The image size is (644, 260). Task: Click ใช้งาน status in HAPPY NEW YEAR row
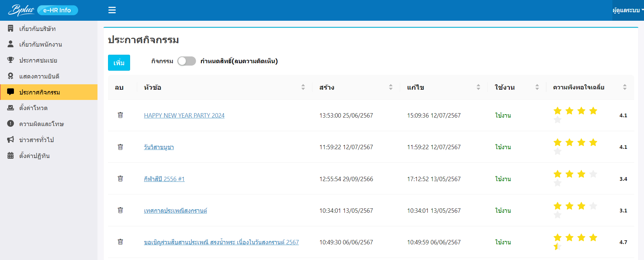(x=503, y=115)
